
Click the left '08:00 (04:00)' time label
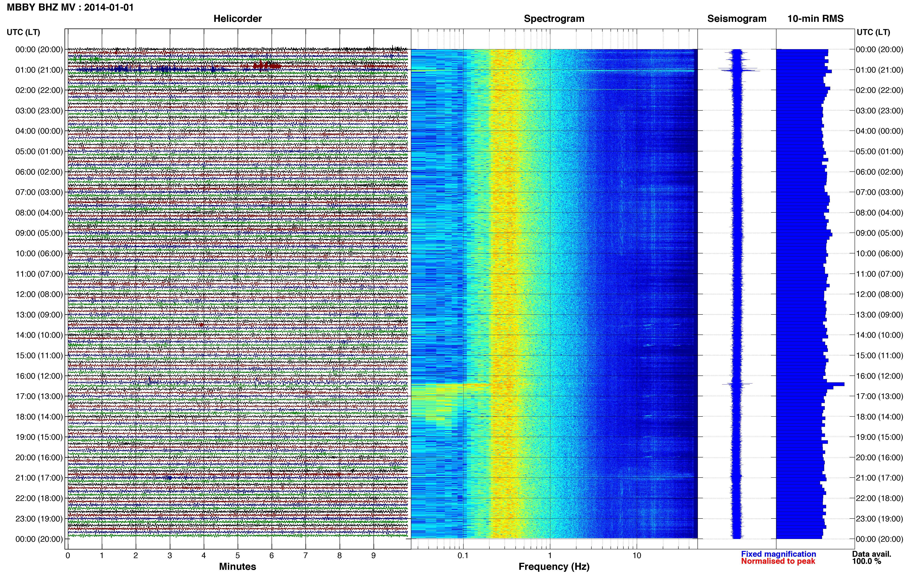39,213
